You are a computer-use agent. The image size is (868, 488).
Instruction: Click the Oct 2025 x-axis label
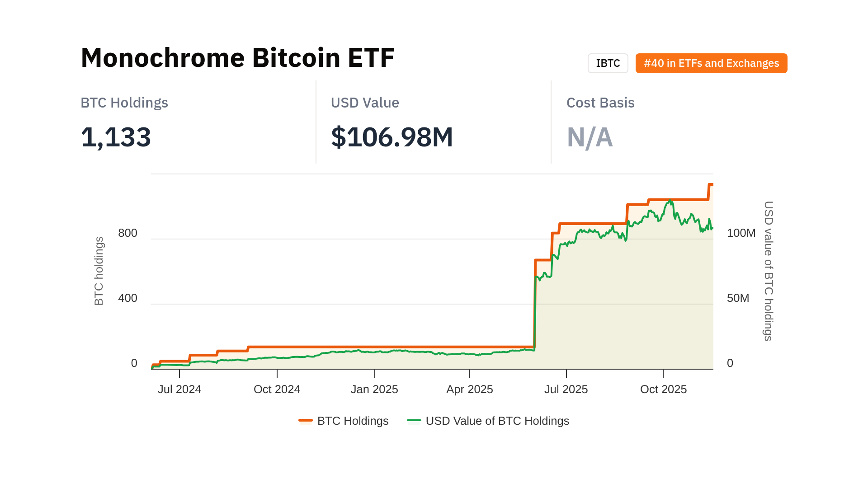point(663,389)
